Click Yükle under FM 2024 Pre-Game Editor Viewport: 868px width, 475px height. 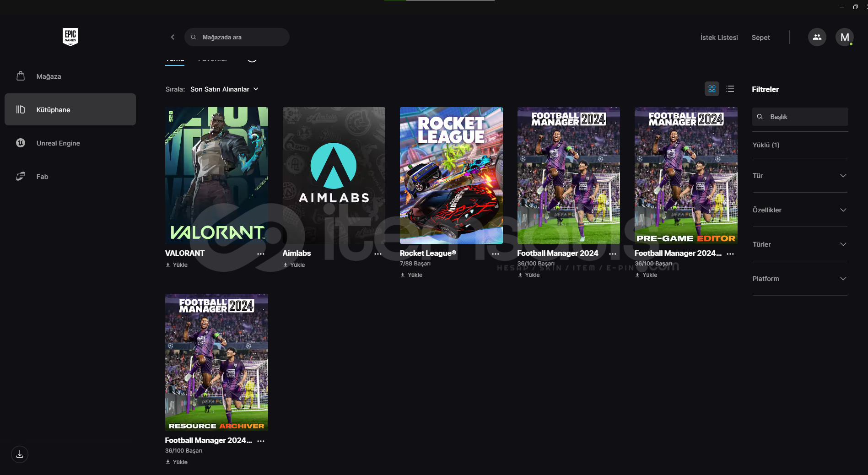[x=646, y=275]
